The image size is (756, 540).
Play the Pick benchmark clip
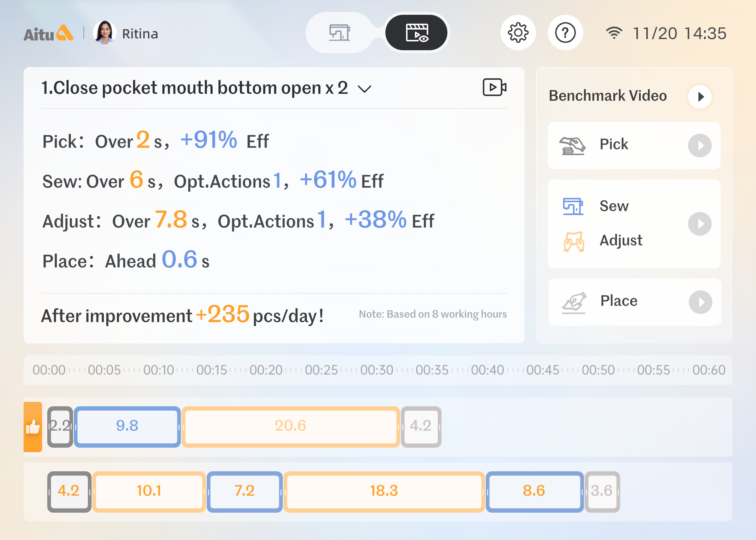coord(699,146)
